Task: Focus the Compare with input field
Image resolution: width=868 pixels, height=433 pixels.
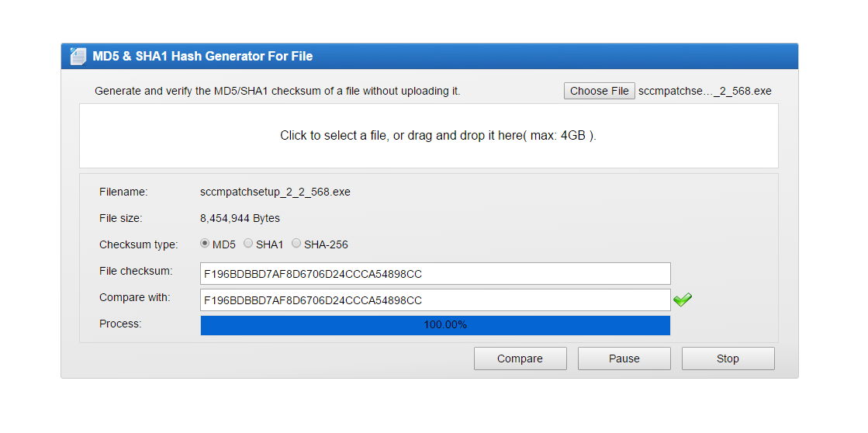Action: (435, 300)
